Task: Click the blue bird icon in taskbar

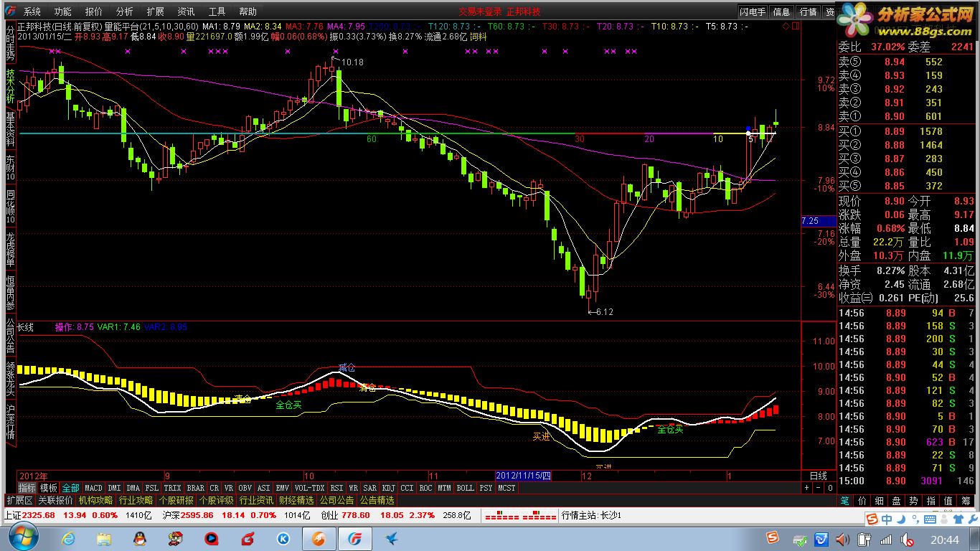Action: [391, 538]
